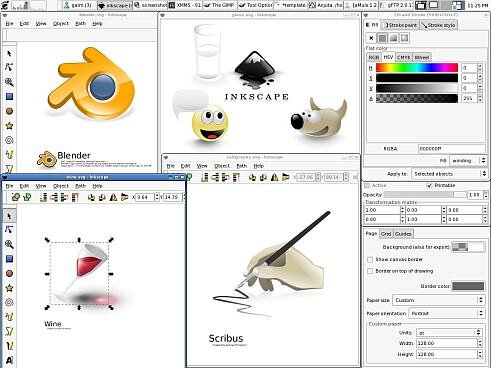The image size is (491, 368).
Task: Open the Path menu in calligraphy window
Action: pos(242,166)
